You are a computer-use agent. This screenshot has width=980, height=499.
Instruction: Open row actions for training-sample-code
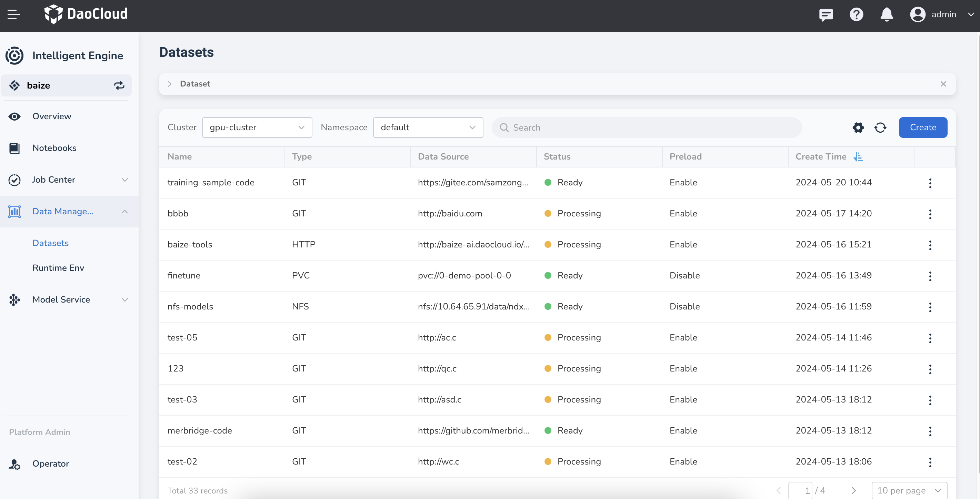tap(930, 183)
